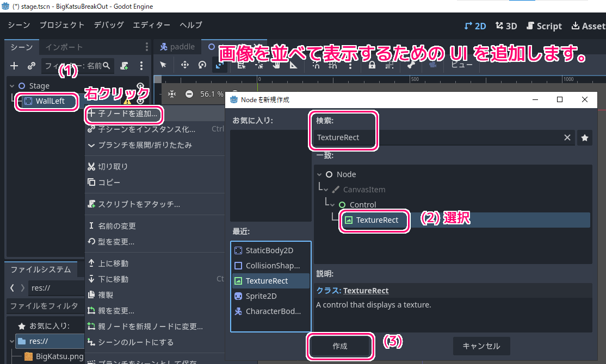Activate the move mode tool
The height and width of the screenshot is (364, 606).
tap(185, 65)
